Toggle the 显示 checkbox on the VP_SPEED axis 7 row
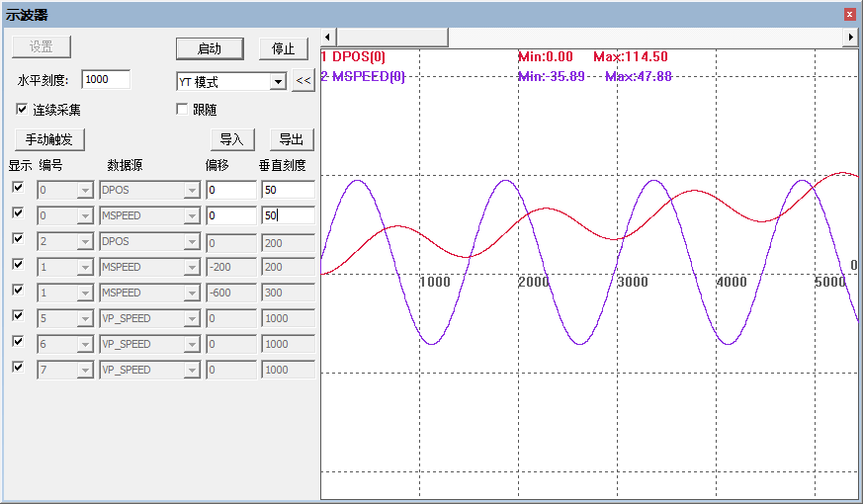The width and height of the screenshot is (863, 504). [x=18, y=367]
